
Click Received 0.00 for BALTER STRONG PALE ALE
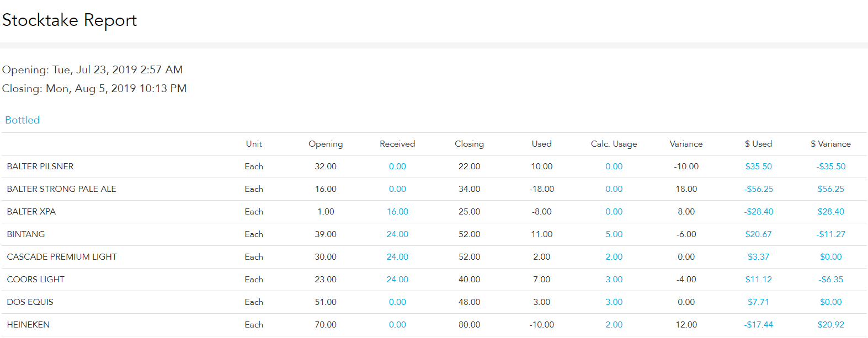tap(397, 189)
